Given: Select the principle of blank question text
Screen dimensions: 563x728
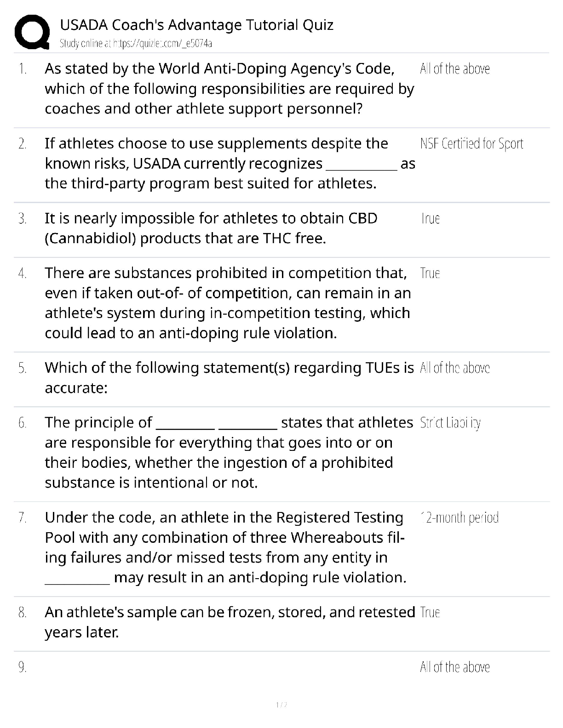Looking at the screenshot, I should [229, 452].
